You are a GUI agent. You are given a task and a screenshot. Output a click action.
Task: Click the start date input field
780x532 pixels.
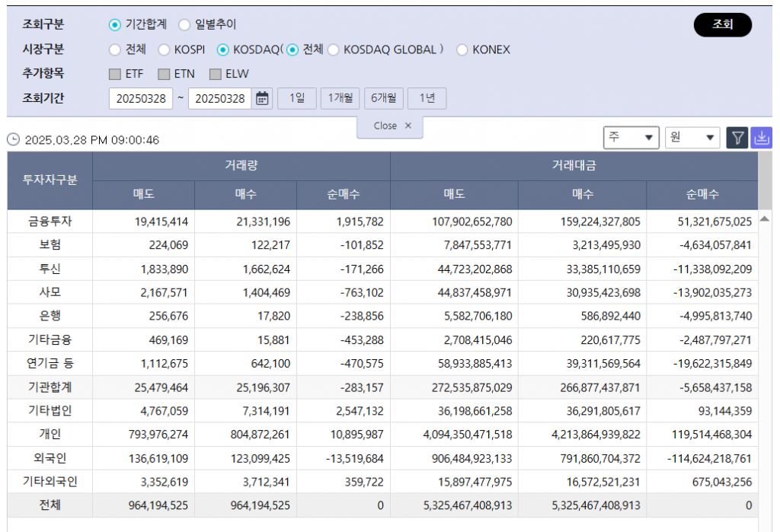[141, 98]
